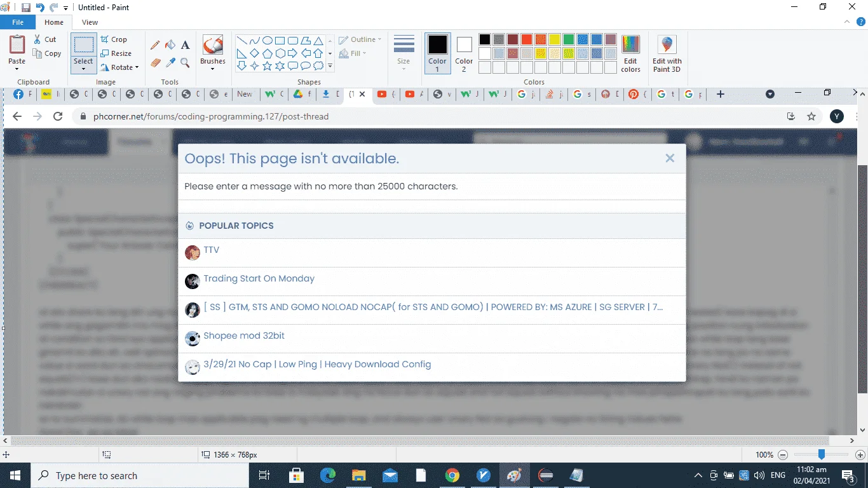
Task: Open Chrome from the taskbar
Action: click(452, 475)
